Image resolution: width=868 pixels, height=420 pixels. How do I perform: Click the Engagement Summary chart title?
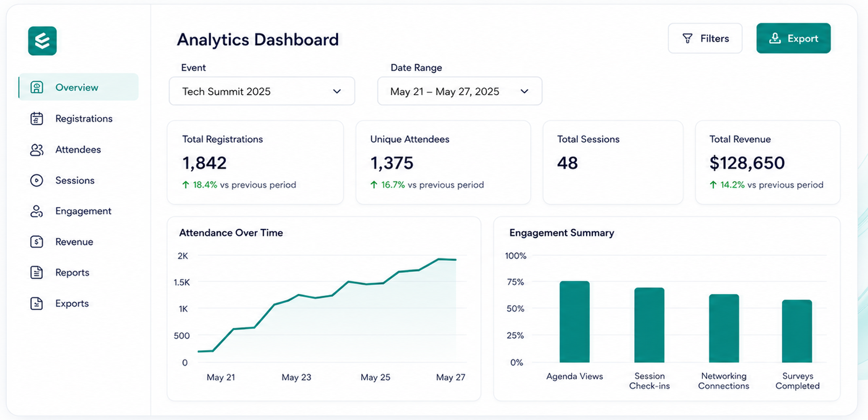[562, 233]
